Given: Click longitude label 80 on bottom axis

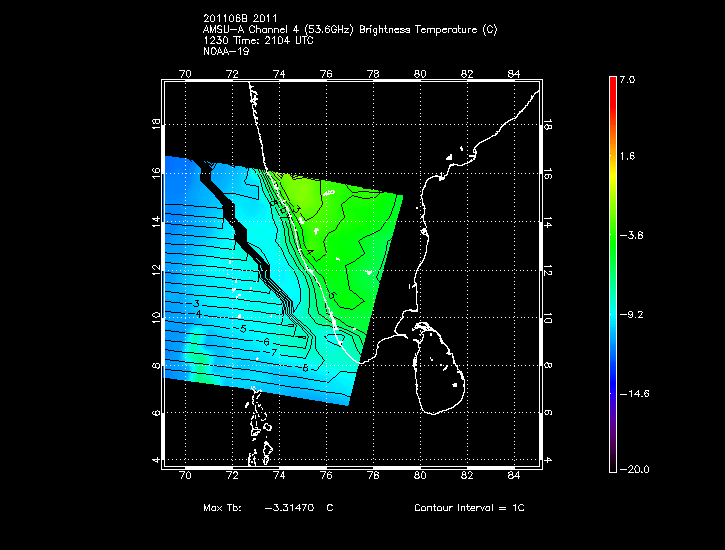Looking at the screenshot, I should (x=420, y=476).
